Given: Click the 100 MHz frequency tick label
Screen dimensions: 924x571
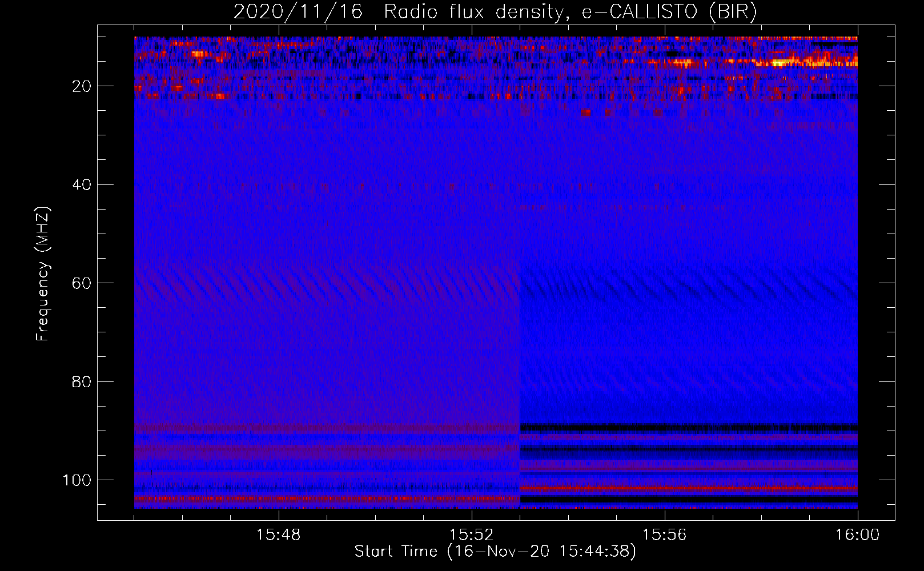Looking at the screenshot, I should point(77,480).
